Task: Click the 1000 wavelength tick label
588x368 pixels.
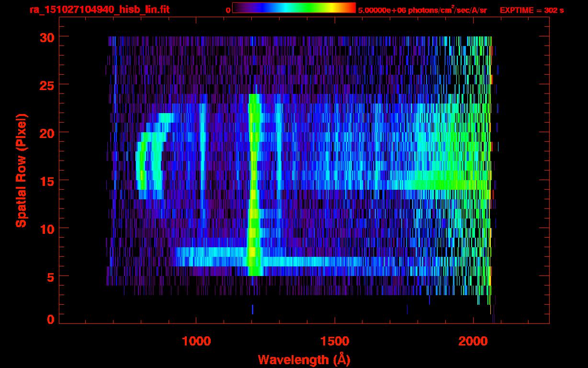Action: [196, 341]
